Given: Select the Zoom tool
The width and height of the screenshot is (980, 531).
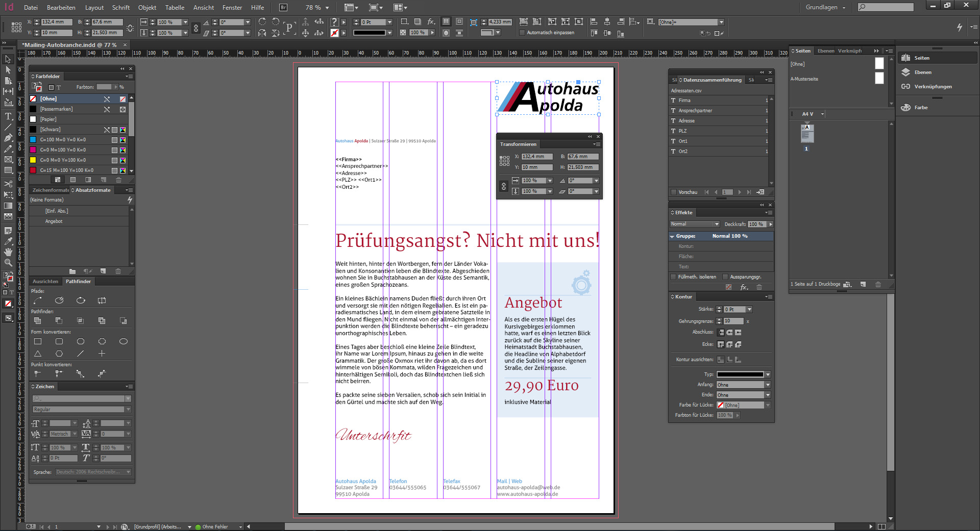Looking at the screenshot, I should pos(8,262).
